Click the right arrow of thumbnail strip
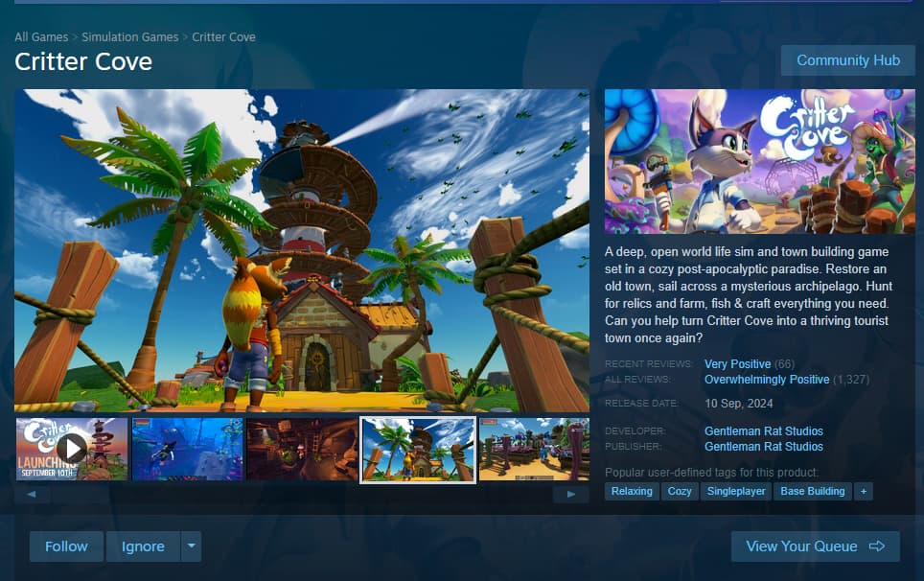Viewport: 924px width, 581px height. point(572,495)
